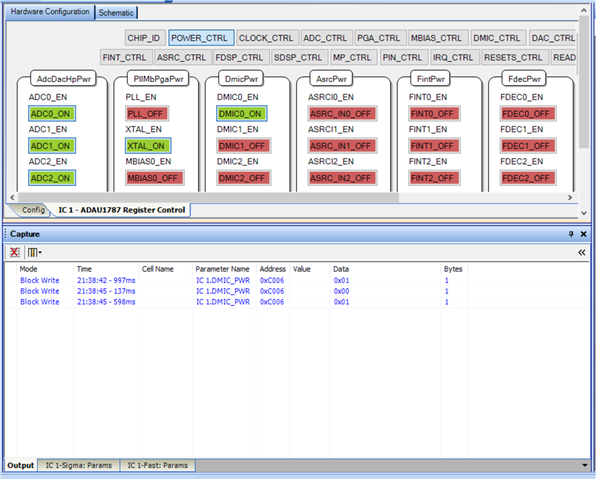Click the vertical scrollbar down arrow
The width and height of the screenshot is (596, 479).
coord(584,213)
